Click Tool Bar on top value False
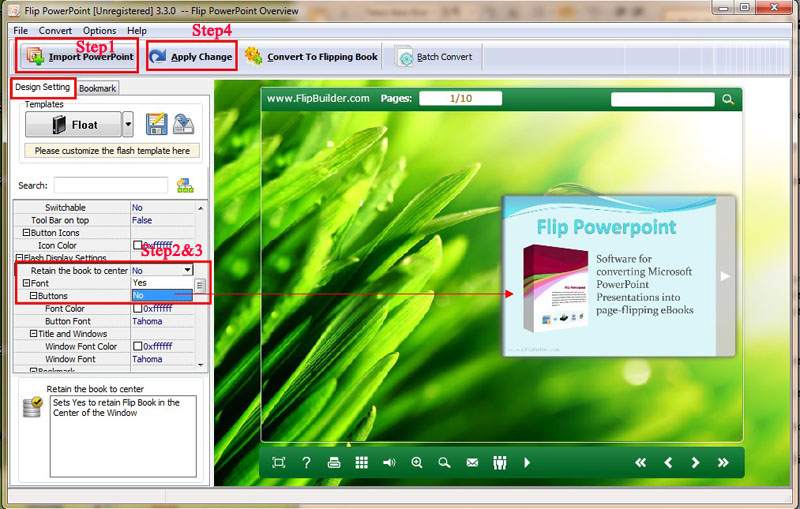This screenshot has height=509, width=800. pos(142,220)
